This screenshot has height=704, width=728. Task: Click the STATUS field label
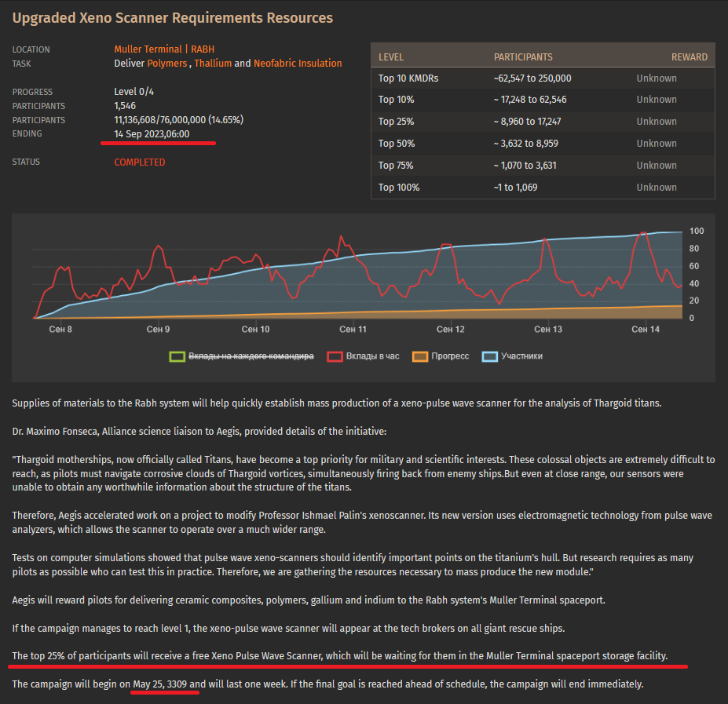[x=26, y=162]
